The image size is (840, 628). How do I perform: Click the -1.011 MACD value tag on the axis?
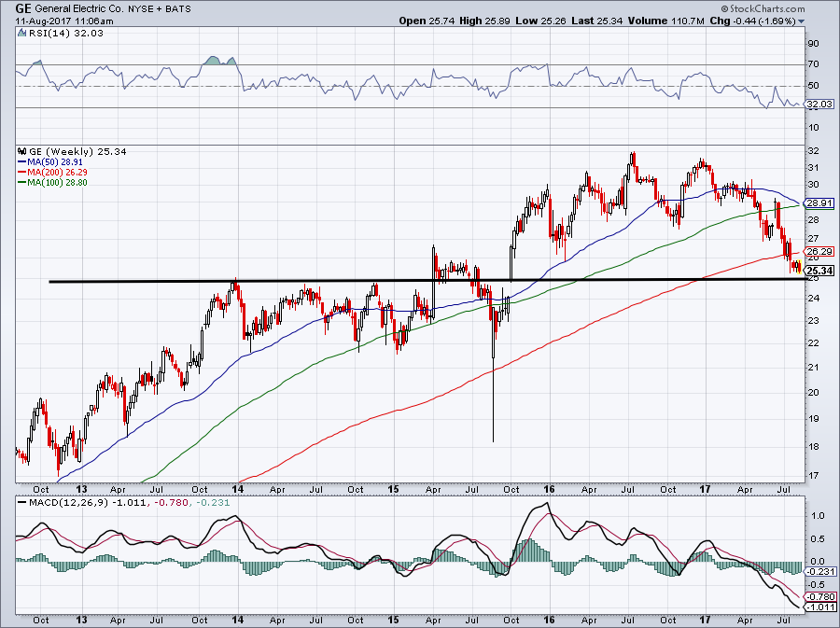coord(820,607)
